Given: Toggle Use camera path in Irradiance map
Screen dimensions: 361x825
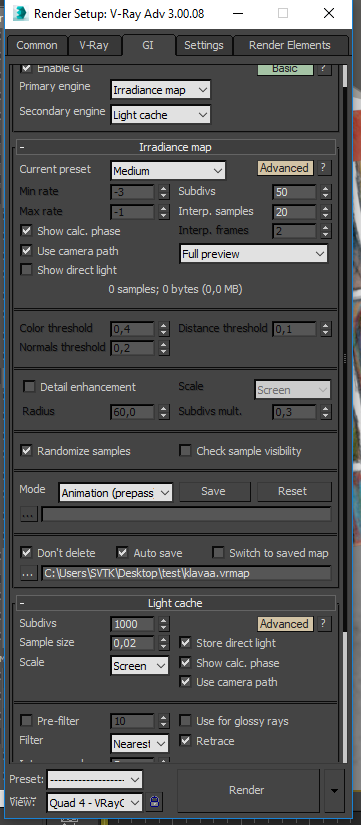Looking at the screenshot, I should [26, 251].
